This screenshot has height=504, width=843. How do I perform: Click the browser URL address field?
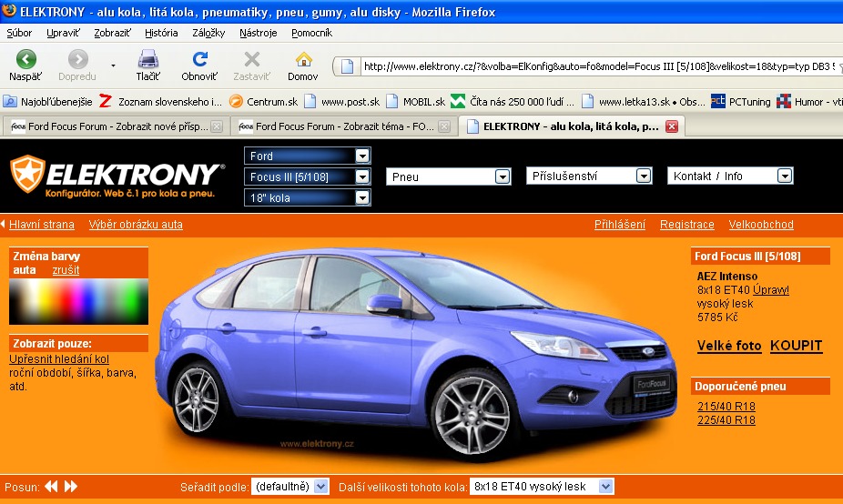pyautogui.click(x=592, y=66)
